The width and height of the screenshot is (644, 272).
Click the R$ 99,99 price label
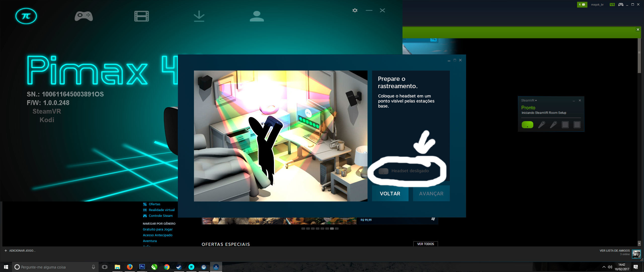pos(366,220)
